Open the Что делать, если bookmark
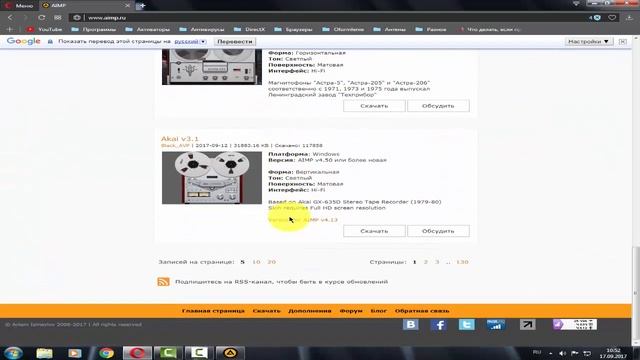Image resolution: width=640 pixels, height=360 pixels. (490, 29)
